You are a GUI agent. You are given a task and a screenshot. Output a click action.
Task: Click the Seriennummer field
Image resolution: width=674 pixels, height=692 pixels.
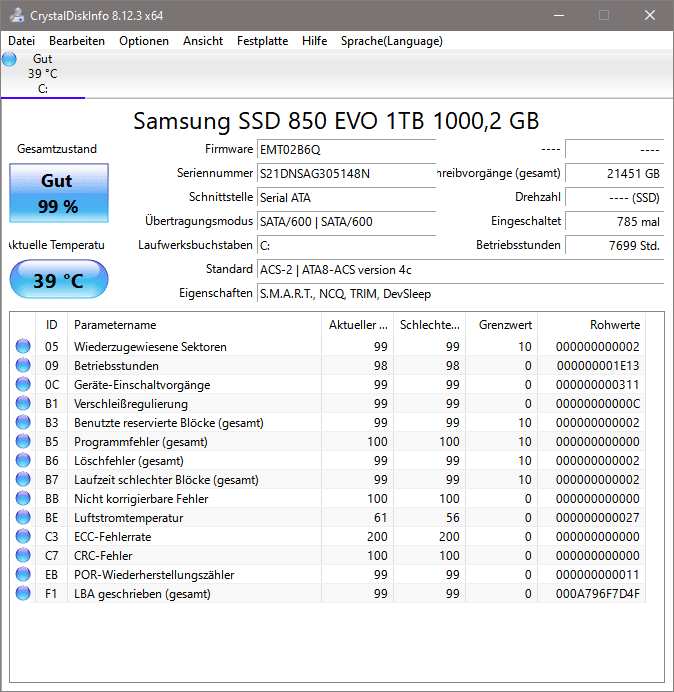click(346, 173)
